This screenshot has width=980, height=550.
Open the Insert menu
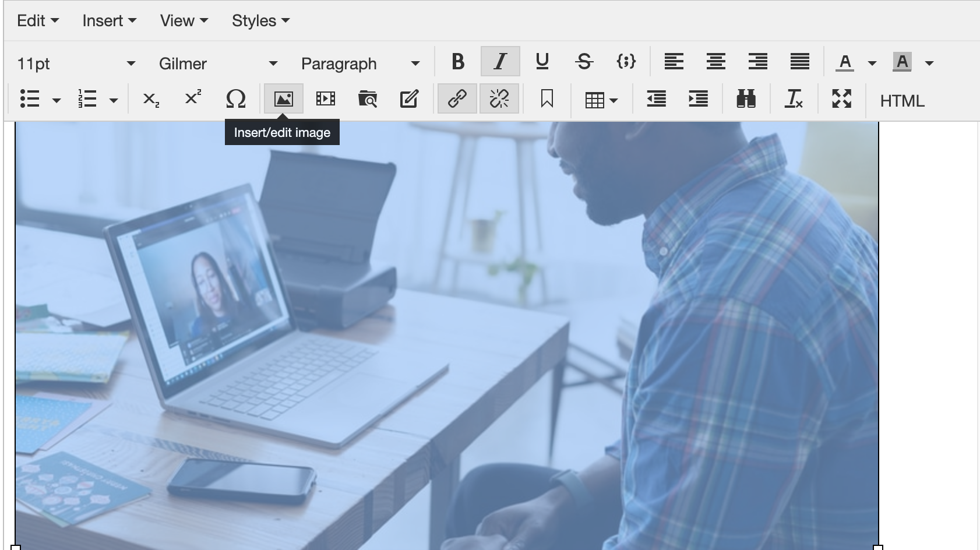tap(109, 21)
